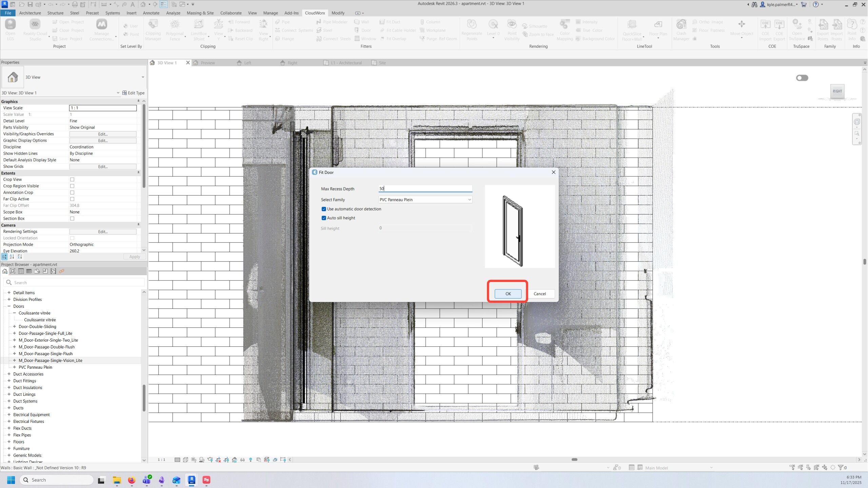Screen dimensions: 868x488
Task: Switch to the Architecture ribbon tab
Action: pyautogui.click(x=30, y=13)
